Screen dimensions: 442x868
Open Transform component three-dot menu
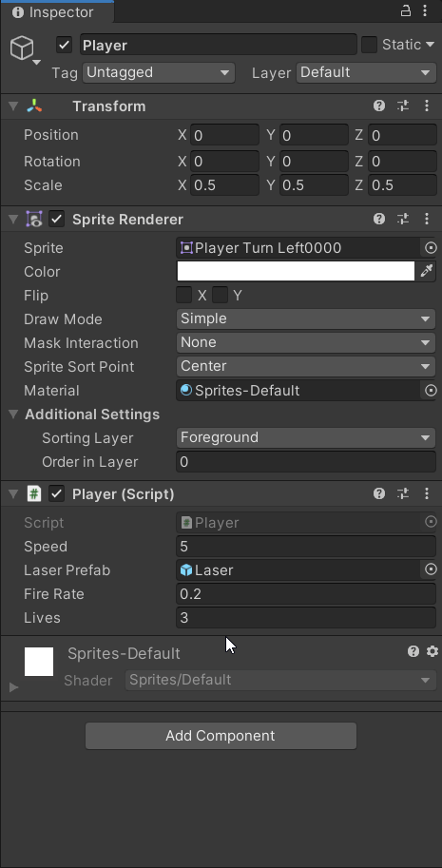tap(427, 106)
